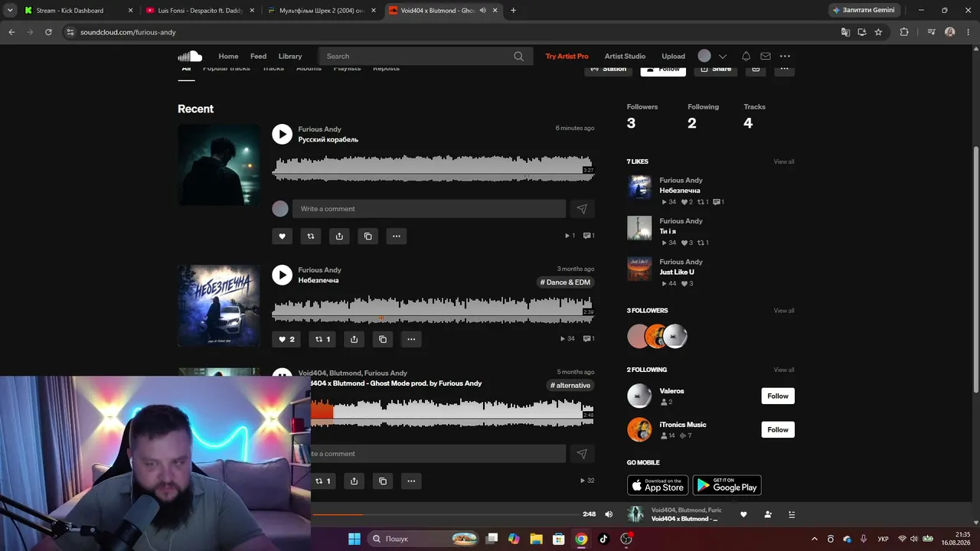Share the Небезпечна track
This screenshot has width=980, height=551.
[x=354, y=339]
